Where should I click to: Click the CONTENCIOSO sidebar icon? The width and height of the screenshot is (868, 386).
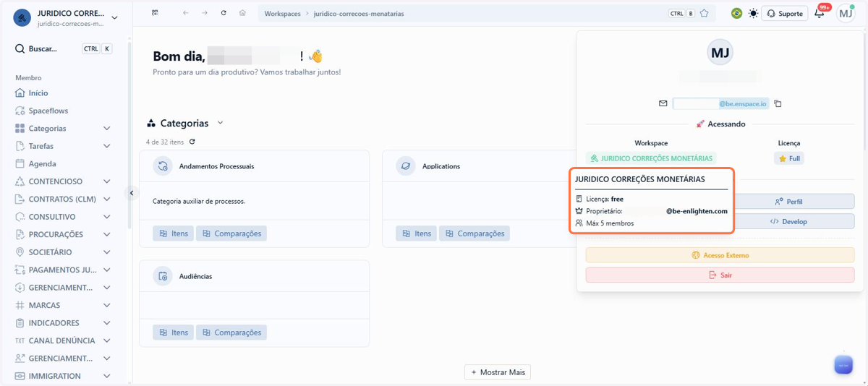click(x=20, y=181)
